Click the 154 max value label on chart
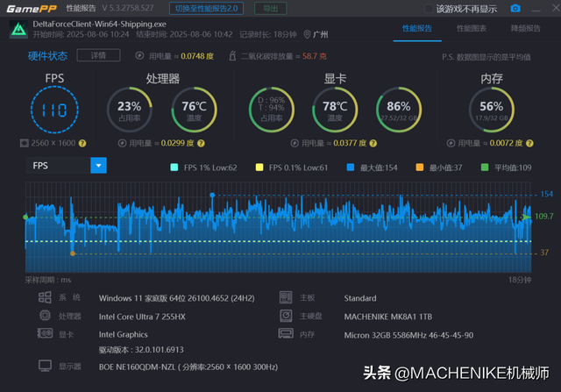The width and height of the screenshot is (561, 392). (547, 194)
